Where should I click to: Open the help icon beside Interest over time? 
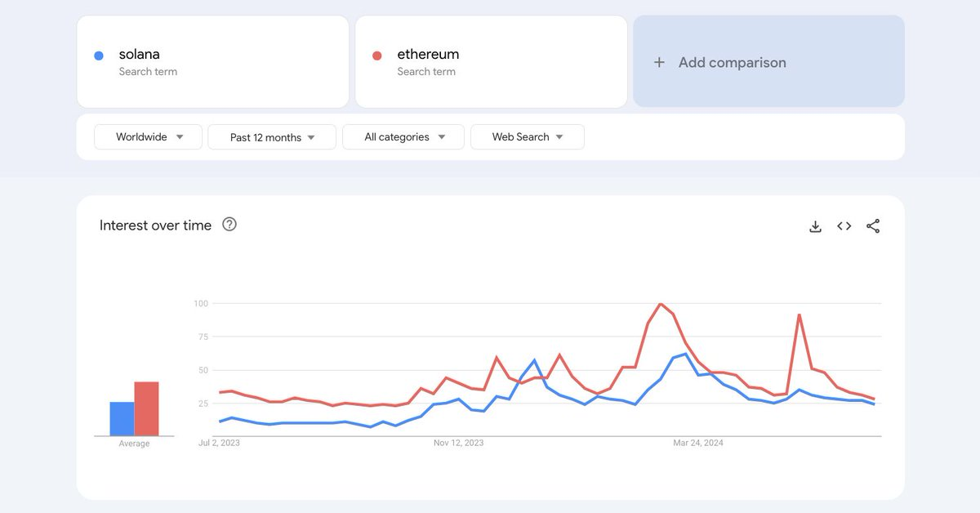click(x=229, y=225)
